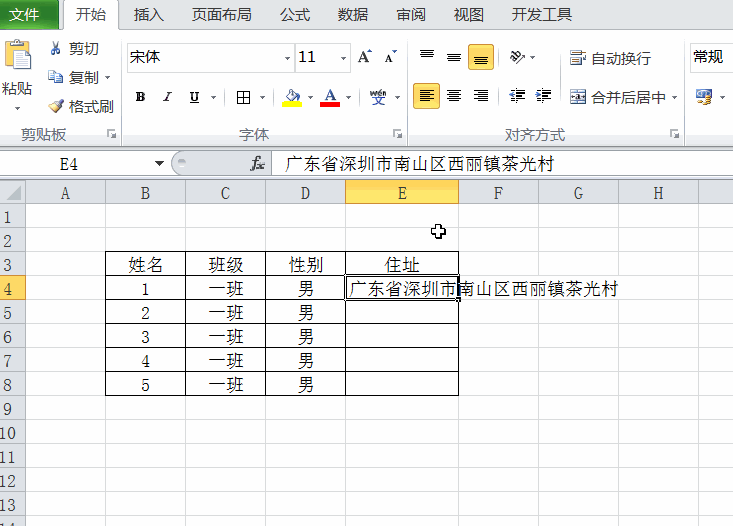The height and width of the screenshot is (526, 733).
Task: Open the font name dropdown 宋体
Action: pyautogui.click(x=287, y=58)
